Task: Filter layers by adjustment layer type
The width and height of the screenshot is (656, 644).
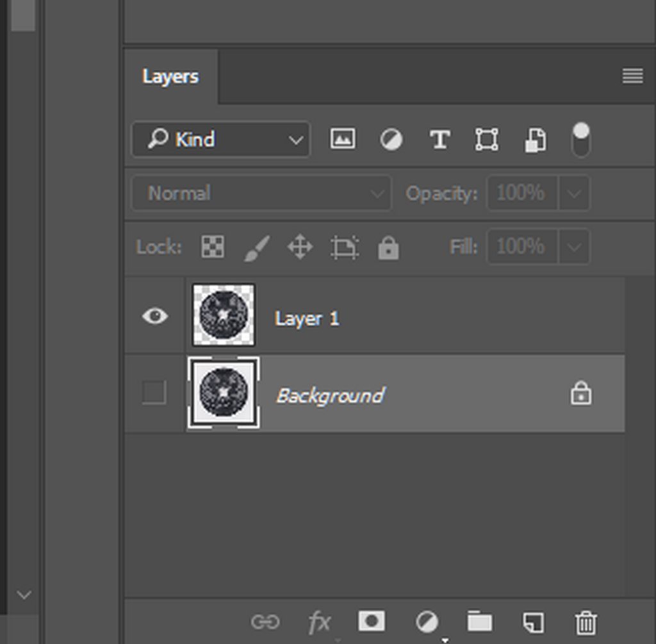Action: 391,139
